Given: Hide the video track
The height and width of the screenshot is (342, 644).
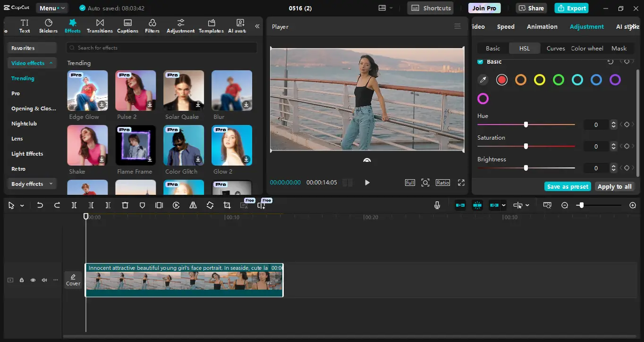Looking at the screenshot, I should 33,280.
